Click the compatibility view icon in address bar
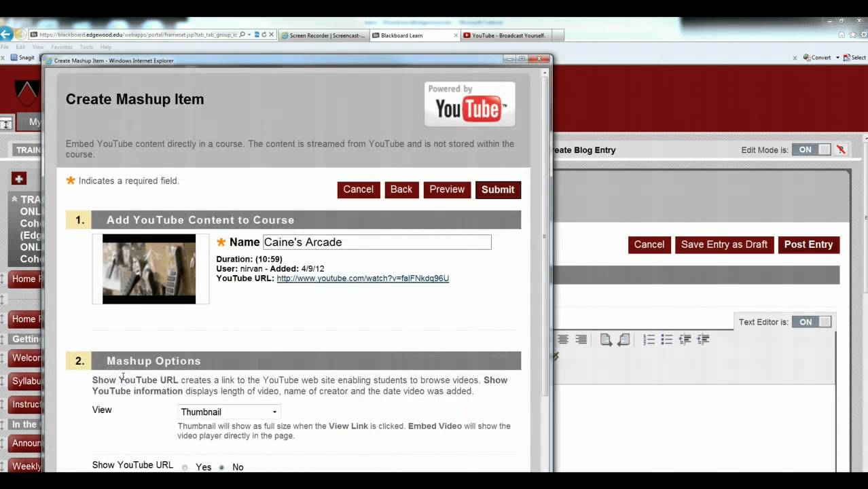 point(257,35)
